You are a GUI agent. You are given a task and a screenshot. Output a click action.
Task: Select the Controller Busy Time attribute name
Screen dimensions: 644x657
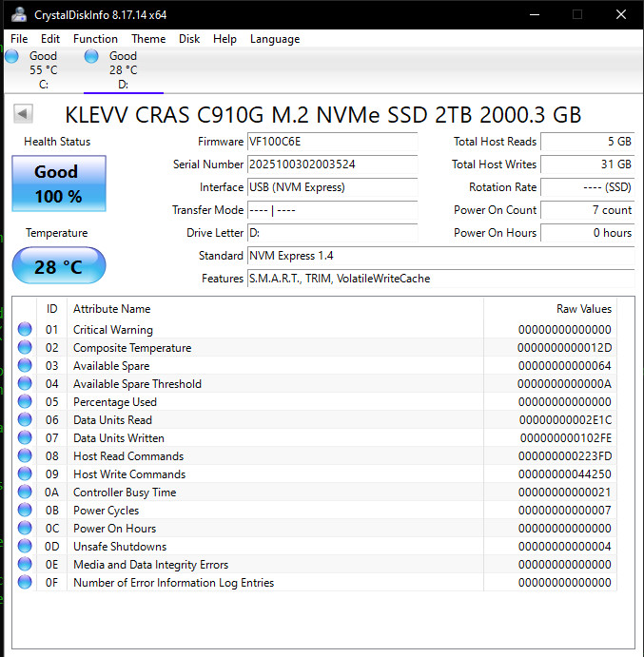click(x=125, y=493)
